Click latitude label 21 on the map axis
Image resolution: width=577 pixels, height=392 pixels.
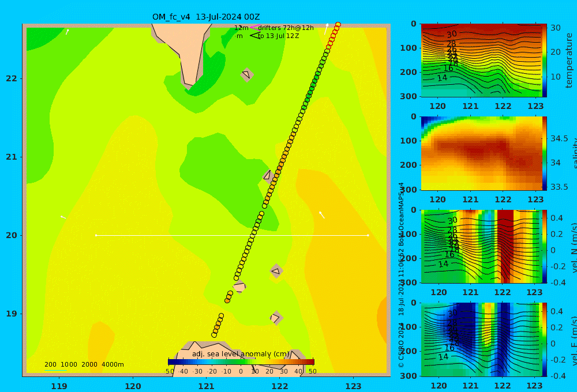coord(12,157)
